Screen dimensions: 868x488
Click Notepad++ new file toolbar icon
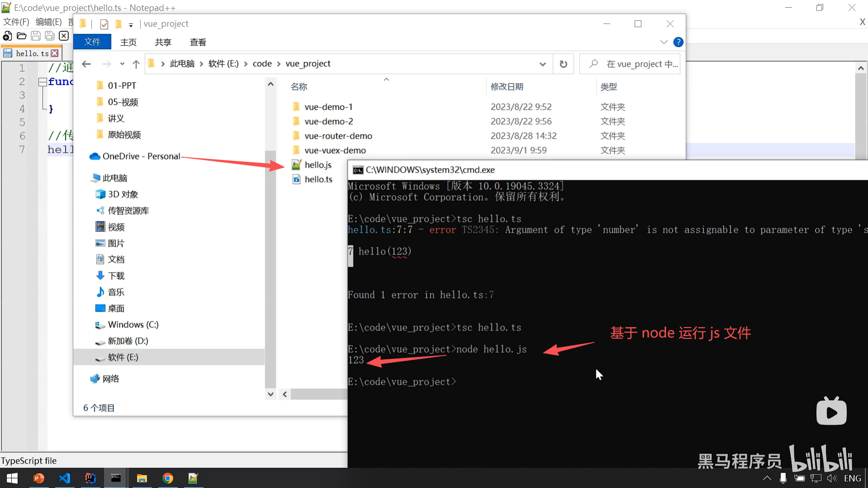point(7,36)
